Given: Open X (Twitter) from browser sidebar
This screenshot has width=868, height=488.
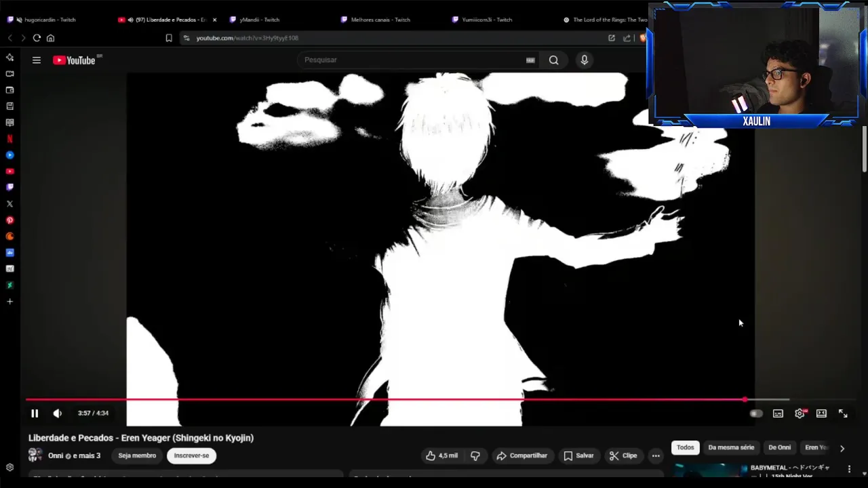Looking at the screenshot, I should 9,203.
